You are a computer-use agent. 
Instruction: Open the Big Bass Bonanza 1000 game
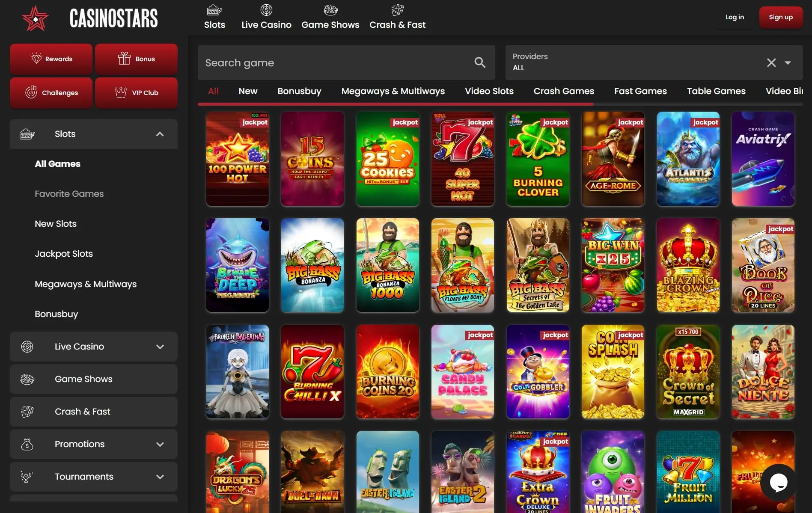[388, 265]
